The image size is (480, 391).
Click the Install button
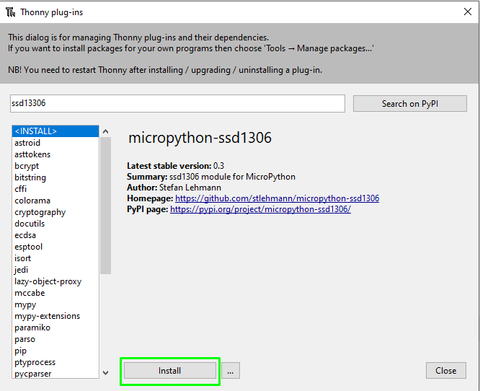point(170,371)
